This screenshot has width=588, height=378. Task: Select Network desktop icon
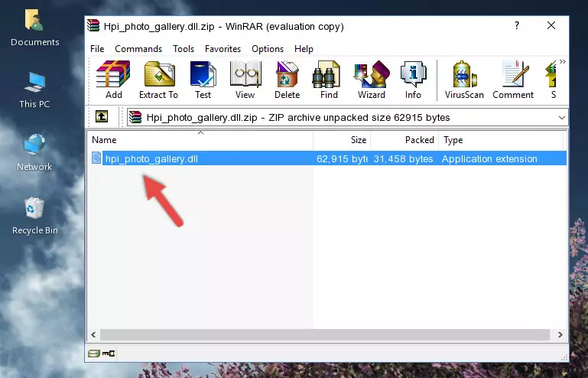pos(34,152)
